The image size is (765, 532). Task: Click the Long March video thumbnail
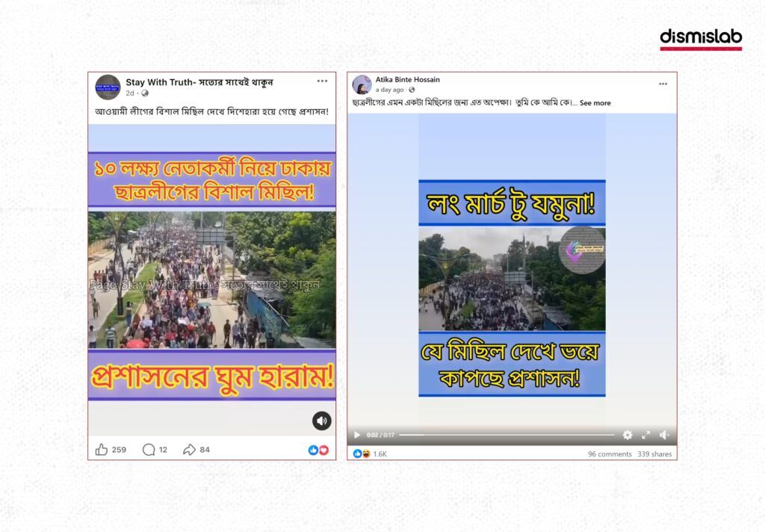[x=512, y=279]
